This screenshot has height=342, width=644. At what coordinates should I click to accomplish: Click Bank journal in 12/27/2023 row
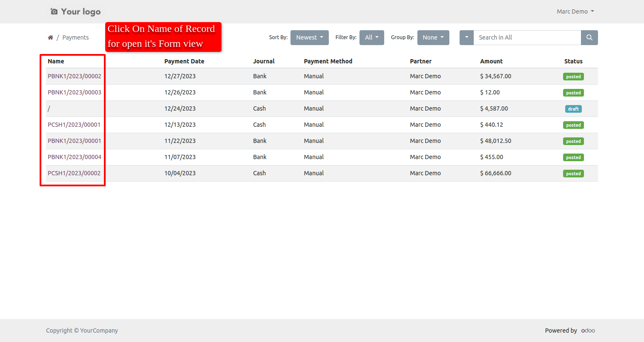click(x=260, y=76)
